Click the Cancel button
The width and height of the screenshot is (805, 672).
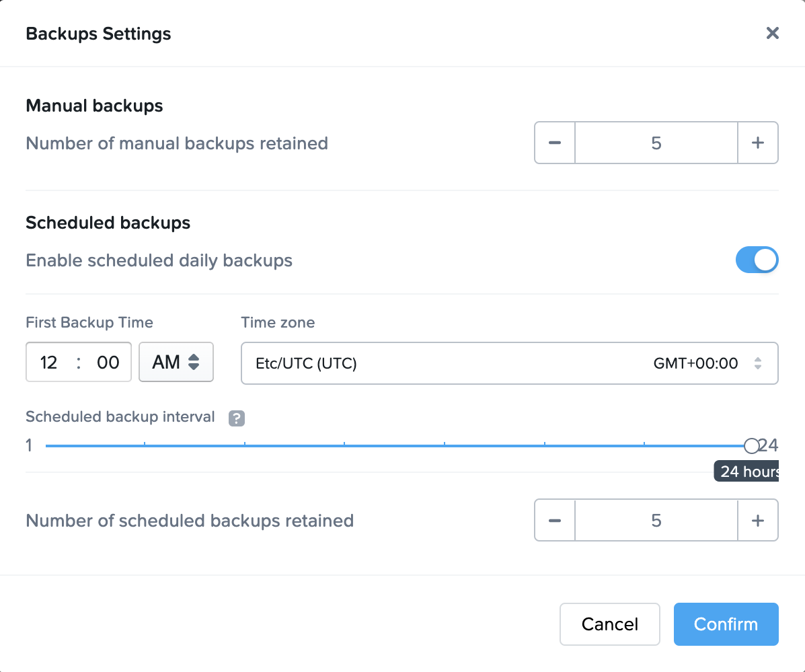[609, 624]
